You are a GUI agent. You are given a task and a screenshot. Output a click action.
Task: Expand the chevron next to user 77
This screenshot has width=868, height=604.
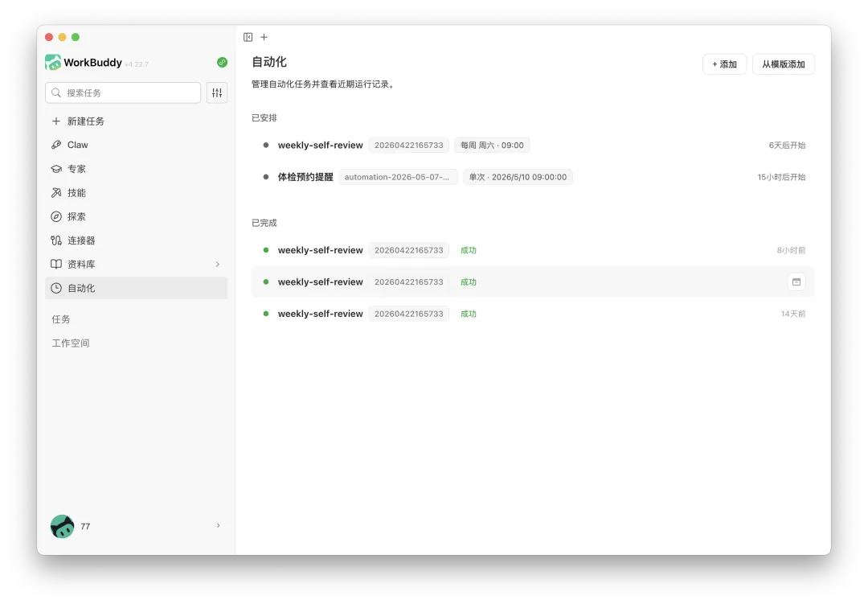click(218, 525)
